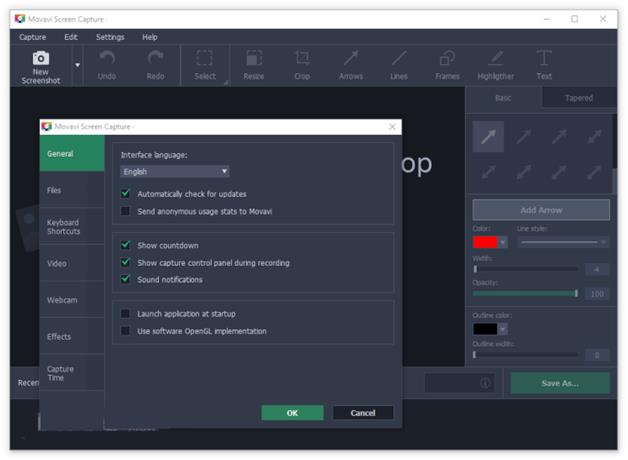Choose the Lines tool
The image size is (628, 460).
point(399,65)
